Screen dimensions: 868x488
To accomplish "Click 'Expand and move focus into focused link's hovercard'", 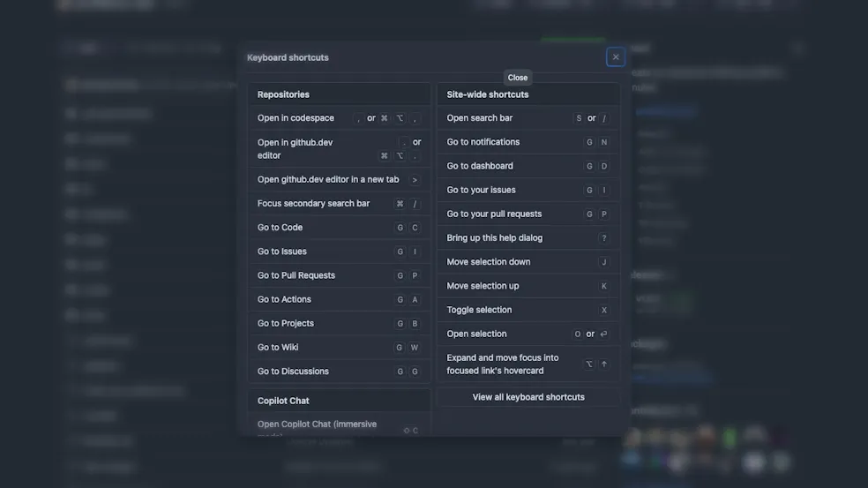I will pos(528,364).
